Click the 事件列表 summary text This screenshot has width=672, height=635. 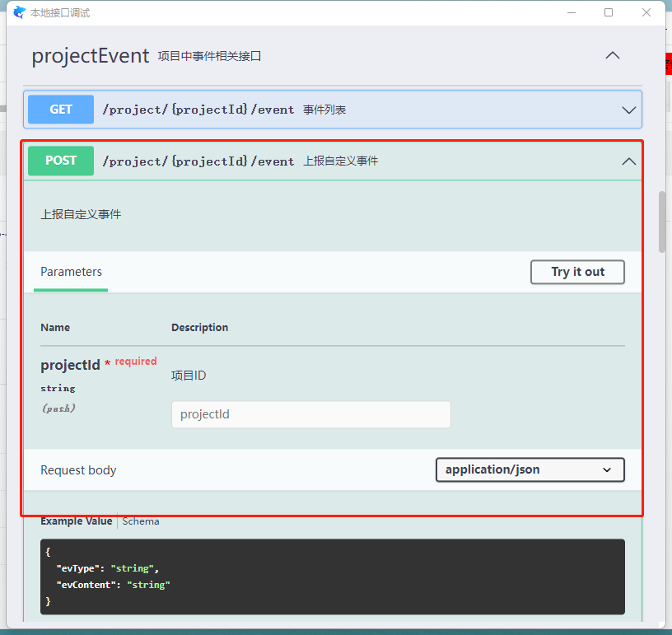pos(324,110)
